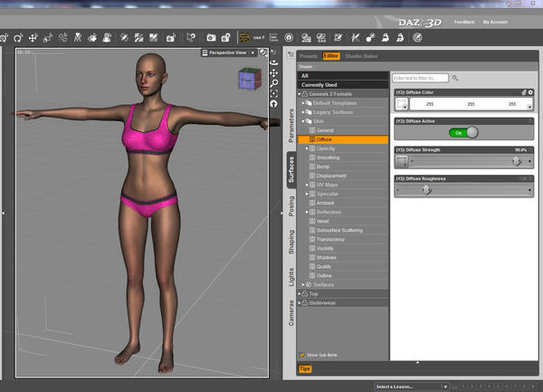Click the view cube in viewport
Screen dimensions: 543x392
point(250,79)
